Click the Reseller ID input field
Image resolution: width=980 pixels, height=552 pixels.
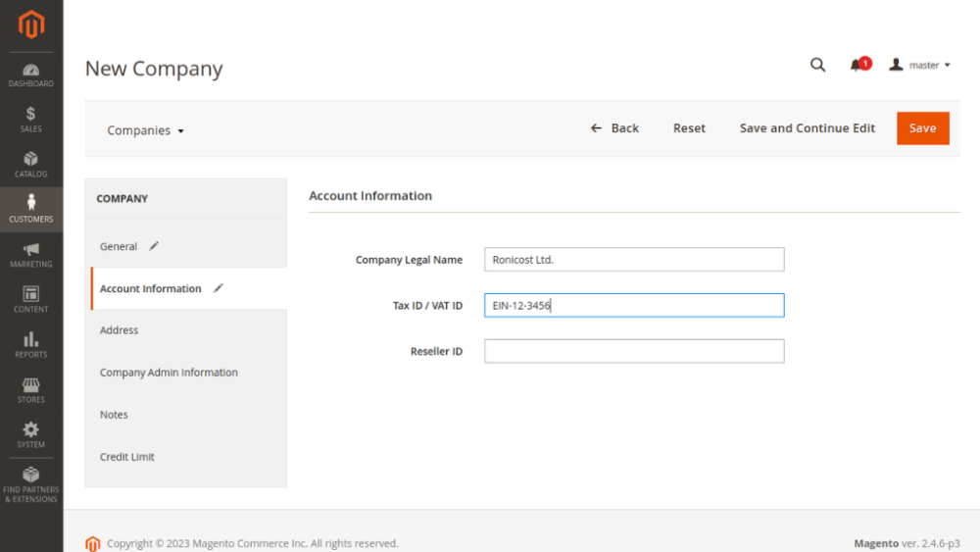click(634, 351)
